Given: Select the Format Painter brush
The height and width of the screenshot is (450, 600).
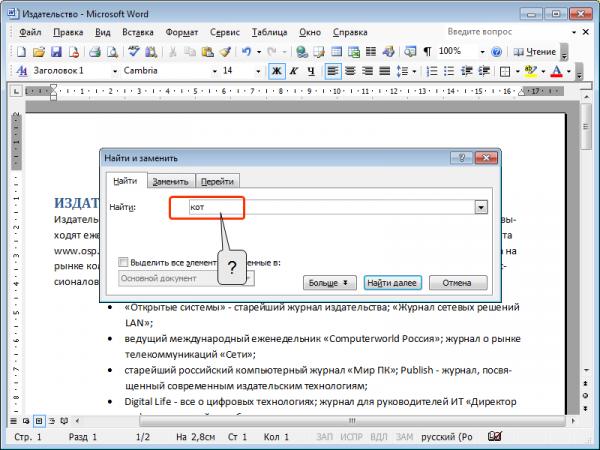Looking at the screenshot, I should [225, 52].
